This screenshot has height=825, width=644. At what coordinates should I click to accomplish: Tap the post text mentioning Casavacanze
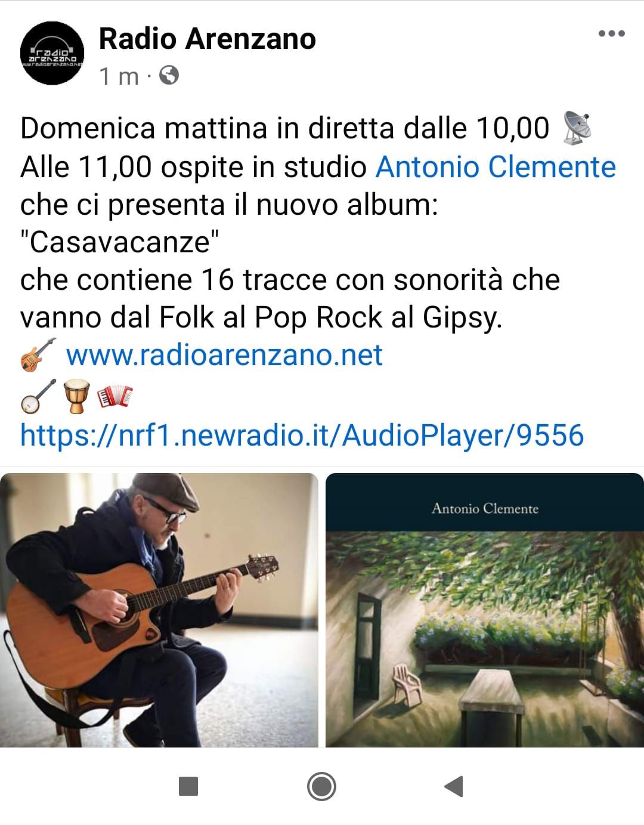pyautogui.click(x=119, y=242)
